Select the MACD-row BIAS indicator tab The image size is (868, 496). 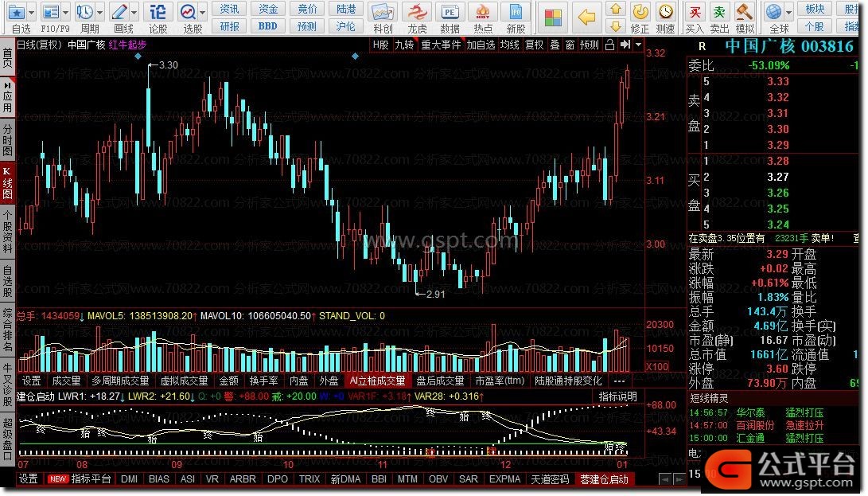point(159,478)
